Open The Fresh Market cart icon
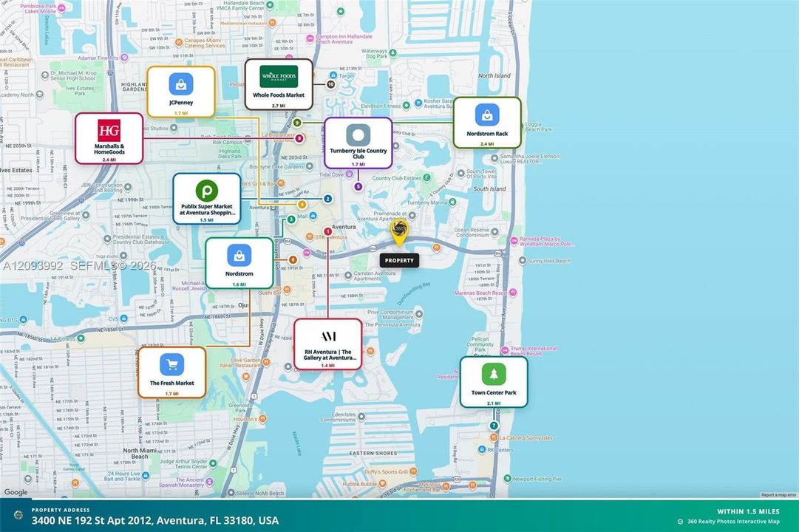799x532 pixels. point(171,364)
